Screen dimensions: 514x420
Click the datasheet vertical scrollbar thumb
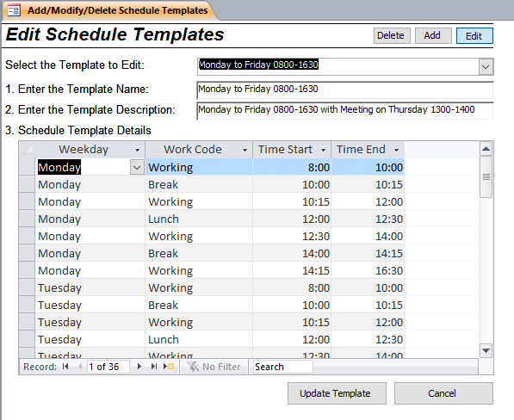(486, 177)
